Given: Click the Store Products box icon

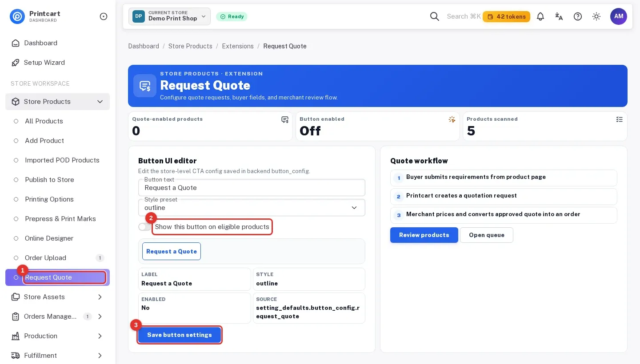Looking at the screenshot, I should [16, 102].
